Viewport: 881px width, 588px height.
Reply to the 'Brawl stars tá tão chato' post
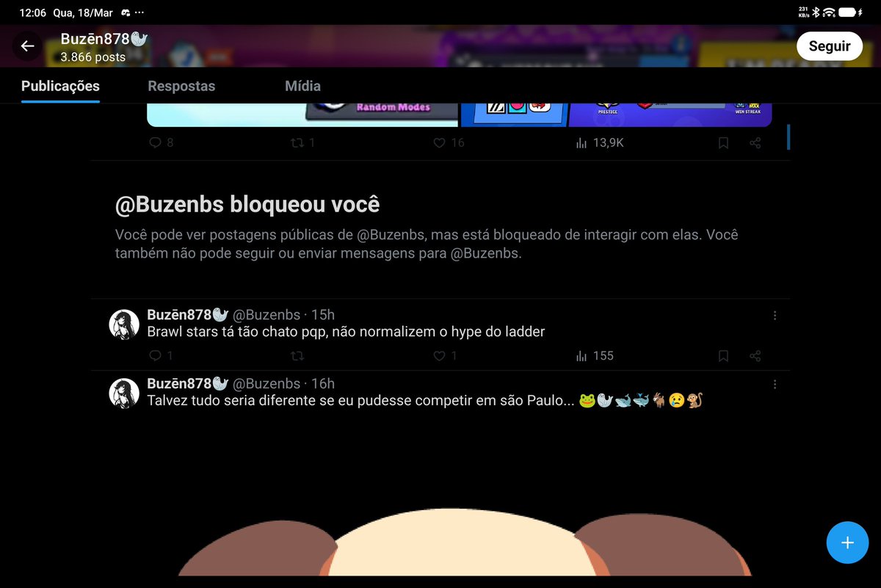(155, 356)
